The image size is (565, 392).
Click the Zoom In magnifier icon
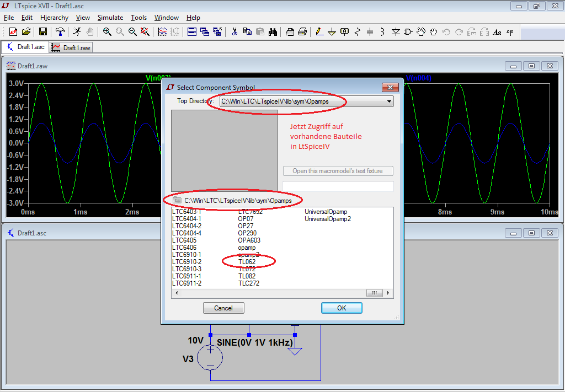pyautogui.click(x=106, y=32)
